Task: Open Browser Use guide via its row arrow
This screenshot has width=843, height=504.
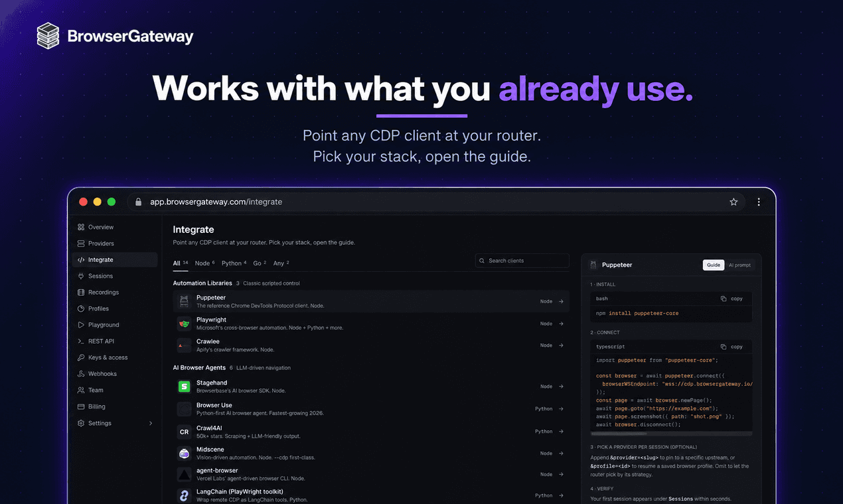Action: pos(561,409)
